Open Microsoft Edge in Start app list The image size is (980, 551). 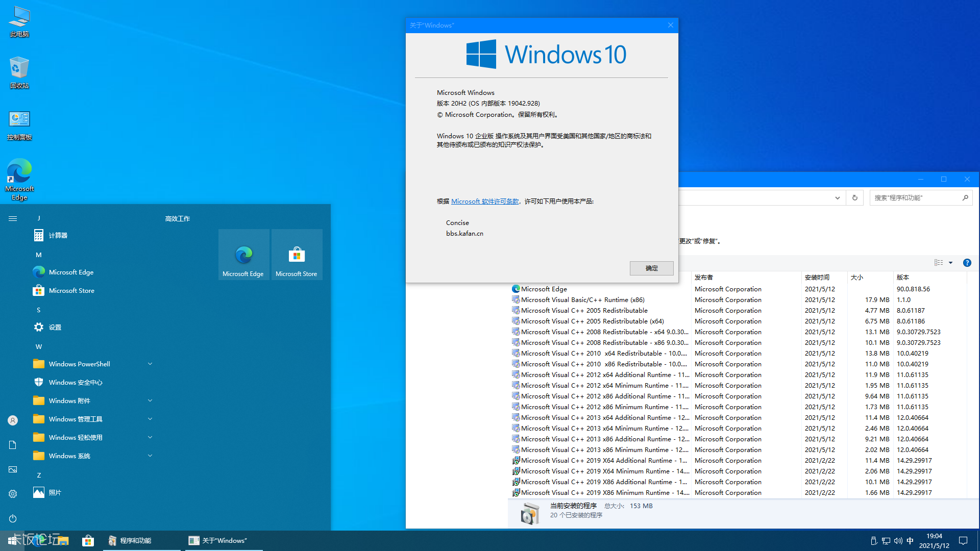(x=92, y=272)
